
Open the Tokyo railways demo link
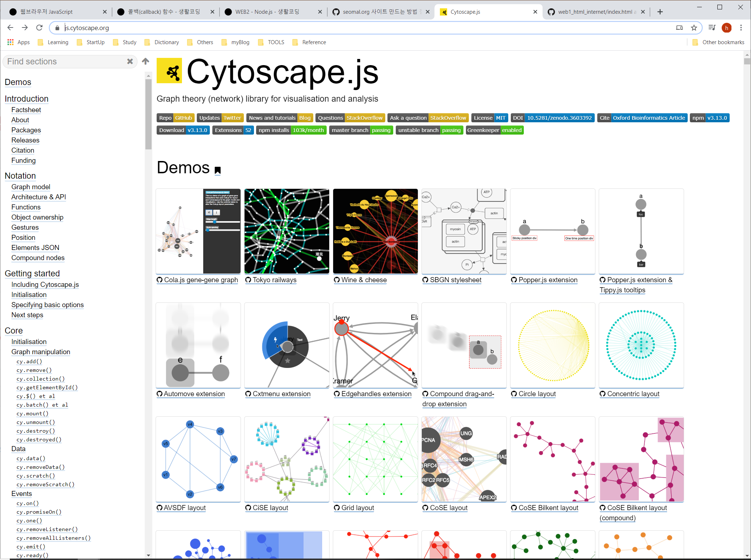click(x=274, y=280)
